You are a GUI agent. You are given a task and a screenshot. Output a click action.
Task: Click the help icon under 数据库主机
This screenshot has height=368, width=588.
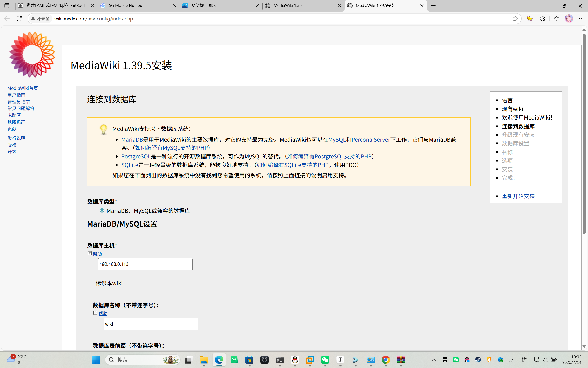(90, 253)
